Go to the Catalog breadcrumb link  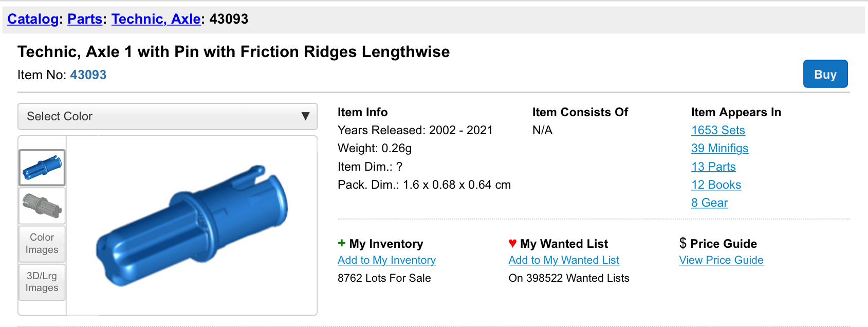[33, 19]
